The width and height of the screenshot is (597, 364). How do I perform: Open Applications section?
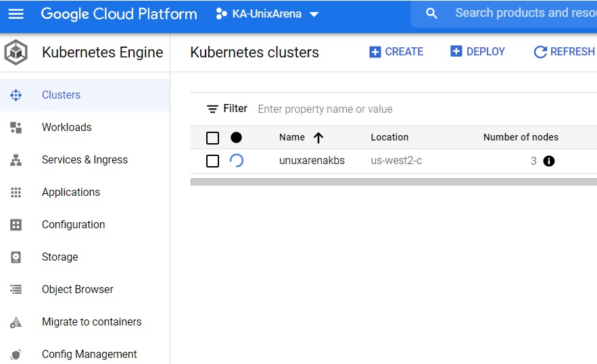click(x=71, y=192)
